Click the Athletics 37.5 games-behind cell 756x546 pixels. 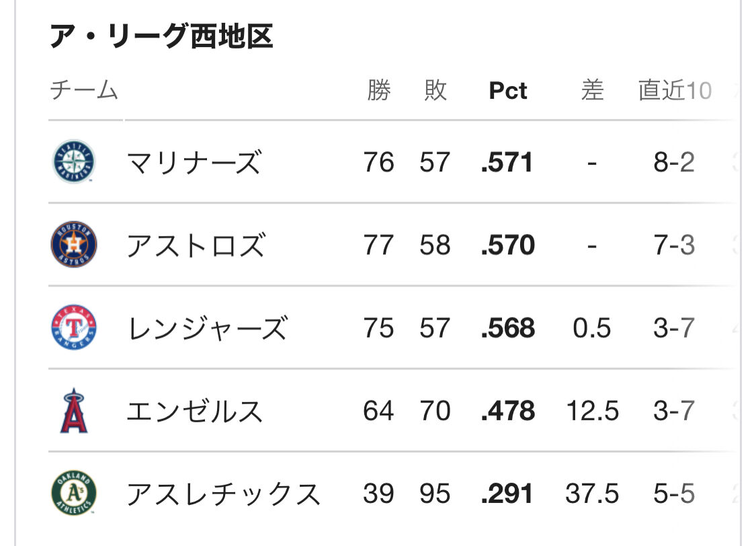click(592, 494)
